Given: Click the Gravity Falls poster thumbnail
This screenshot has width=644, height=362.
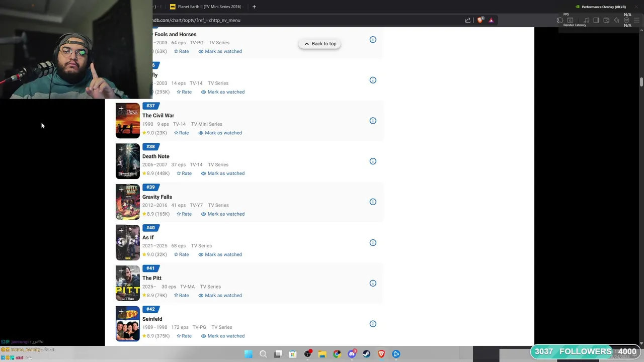Looking at the screenshot, I should pos(128,202).
